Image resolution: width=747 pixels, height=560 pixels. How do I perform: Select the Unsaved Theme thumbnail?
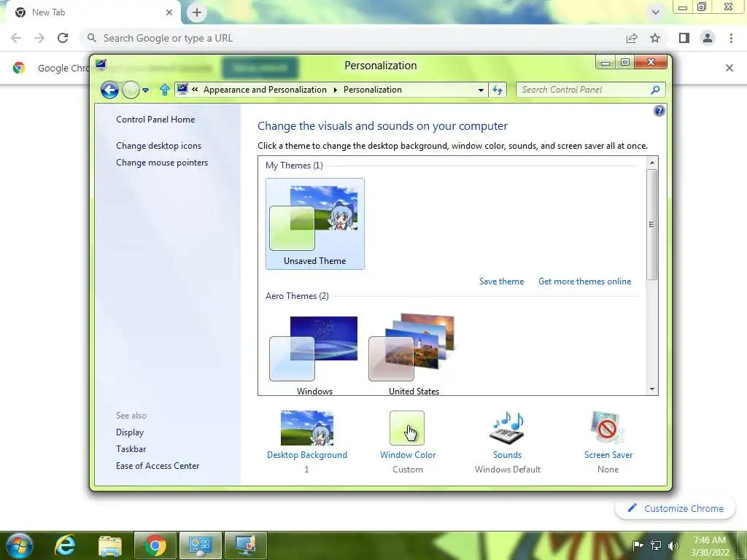(x=315, y=224)
